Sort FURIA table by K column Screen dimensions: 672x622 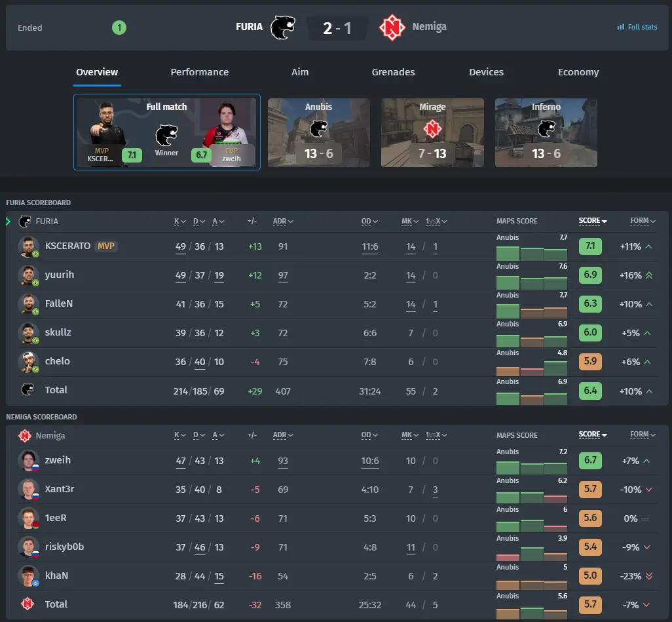coord(180,222)
